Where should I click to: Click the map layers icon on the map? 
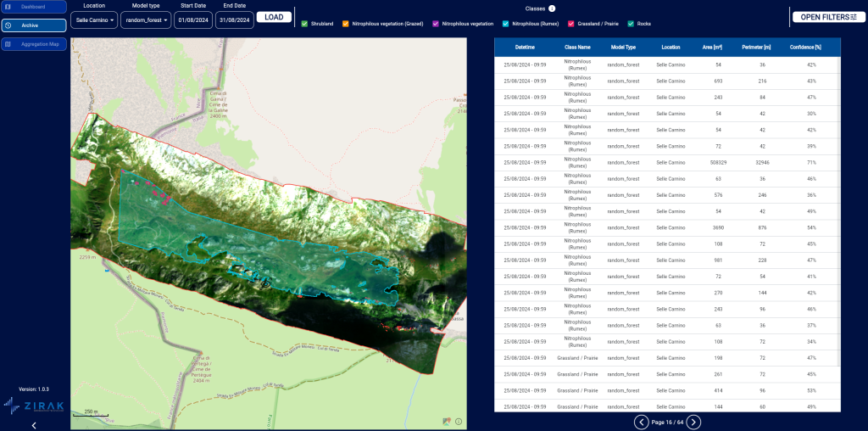(446, 421)
